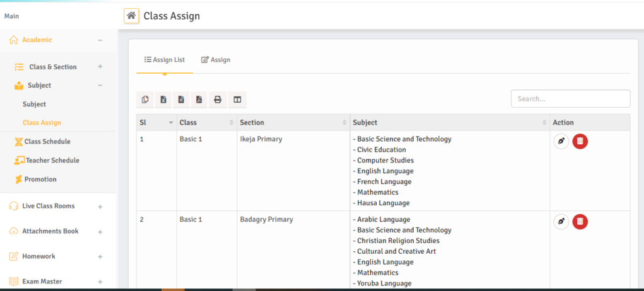Edit the Ikeja Primary assignment
Image resolution: width=644 pixels, height=291 pixels.
tap(561, 142)
